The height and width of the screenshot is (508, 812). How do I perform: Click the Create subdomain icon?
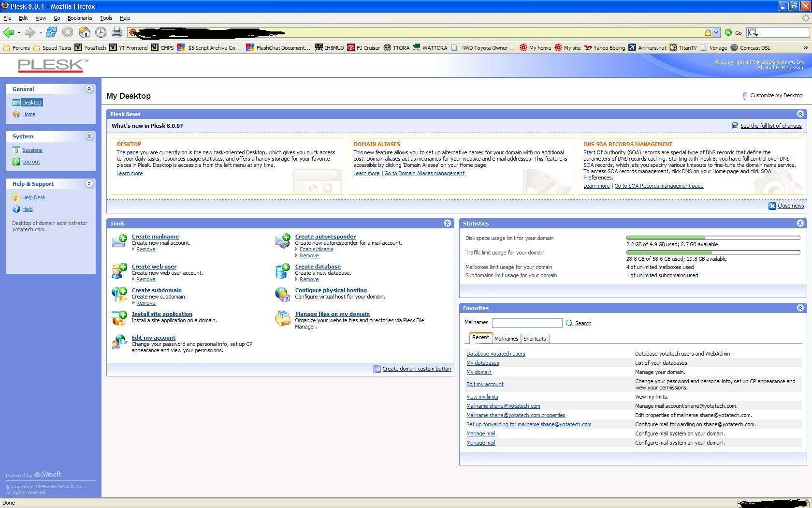click(x=119, y=294)
